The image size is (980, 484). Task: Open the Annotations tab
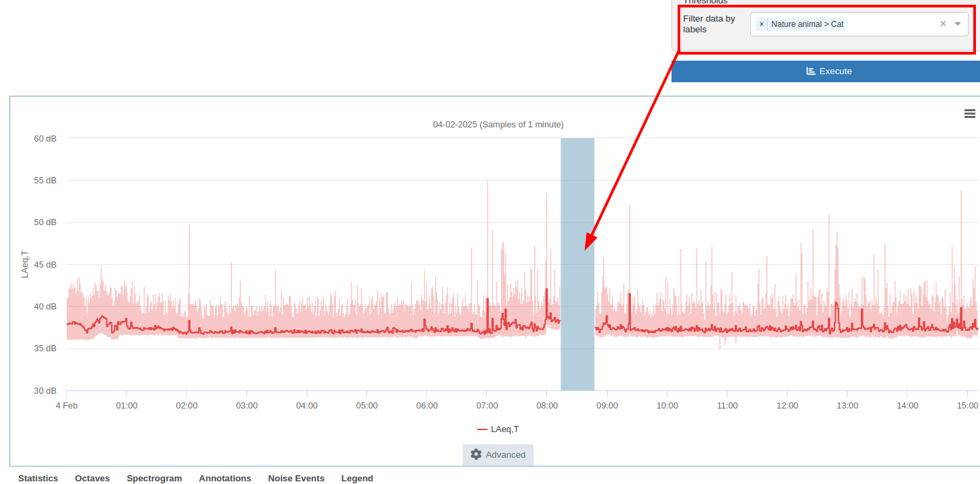tap(225, 478)
